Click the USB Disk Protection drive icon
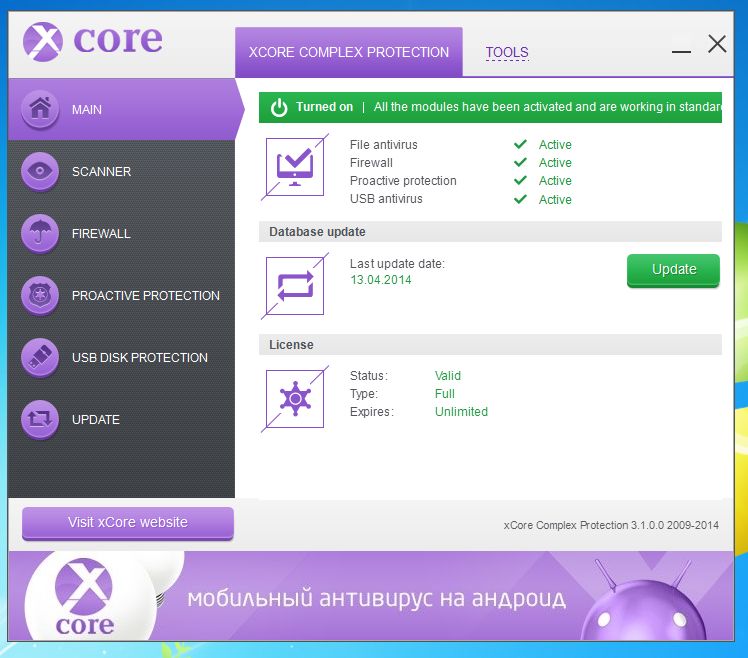This screenshot has height=658, width=748. (40, 357)
